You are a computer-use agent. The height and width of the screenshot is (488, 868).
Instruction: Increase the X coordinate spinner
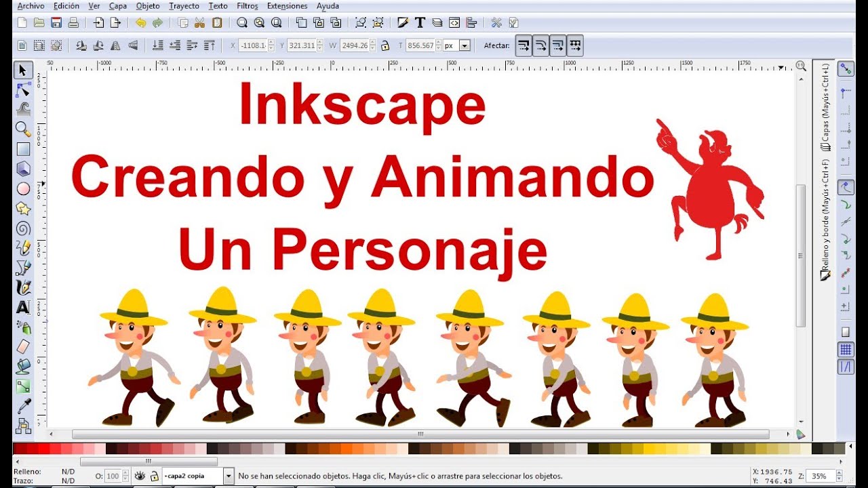(x=271, y=43)
